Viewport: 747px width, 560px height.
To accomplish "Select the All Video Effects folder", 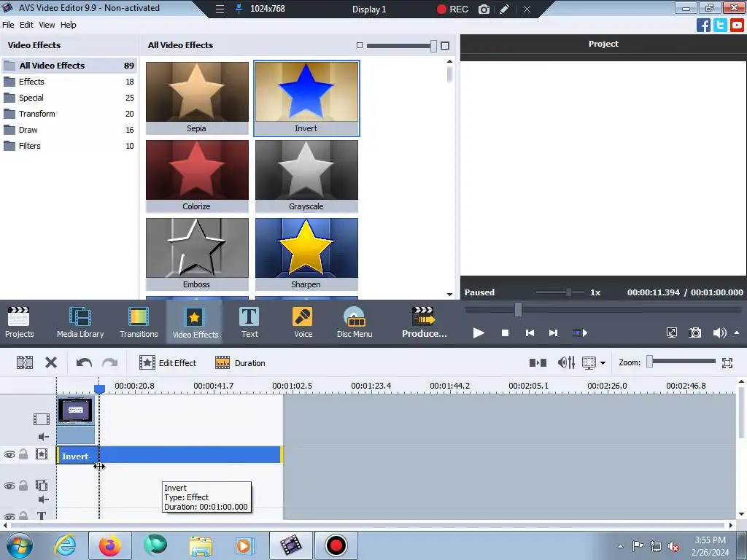I will tap(69, 65).
